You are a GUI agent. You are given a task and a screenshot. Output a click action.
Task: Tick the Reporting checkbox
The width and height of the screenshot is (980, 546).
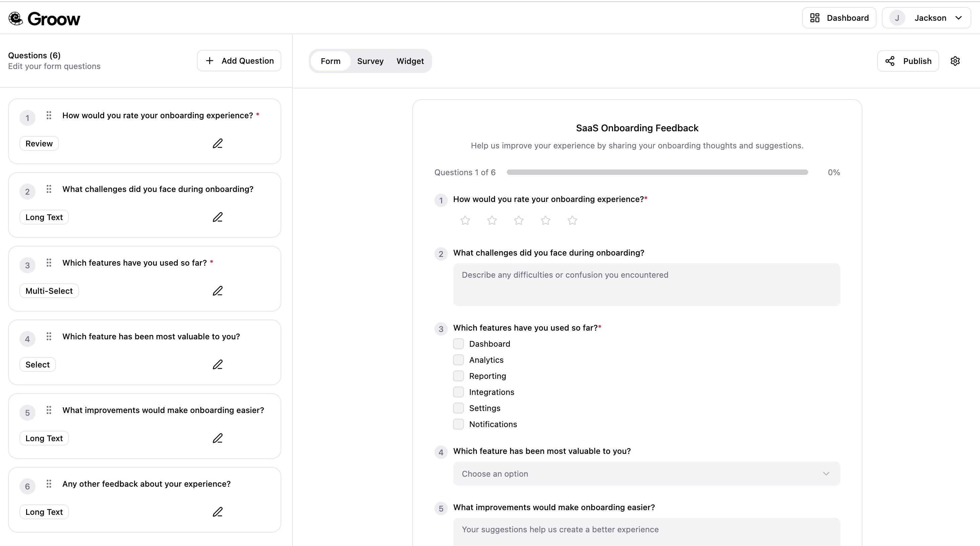459,376
